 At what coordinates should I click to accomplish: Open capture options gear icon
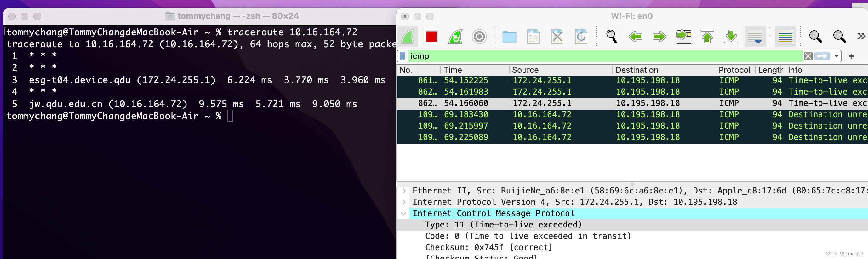[x=479, y=37]
